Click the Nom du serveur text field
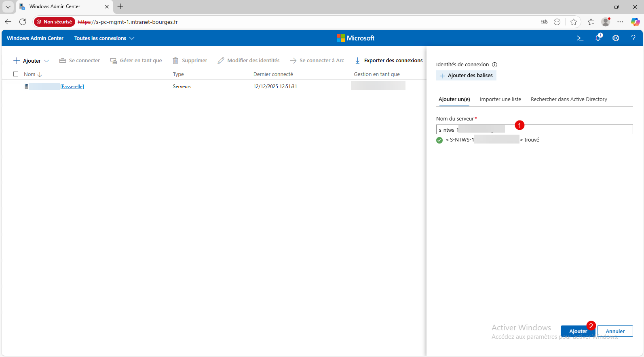The height and width of the screenshot is (357, 644). pos(566,129)
